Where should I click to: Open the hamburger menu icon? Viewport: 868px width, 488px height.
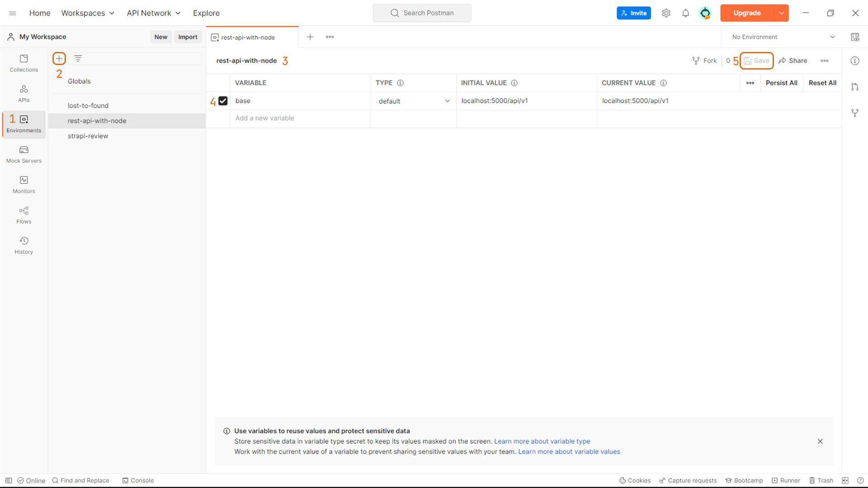click(x=13, y=13)
